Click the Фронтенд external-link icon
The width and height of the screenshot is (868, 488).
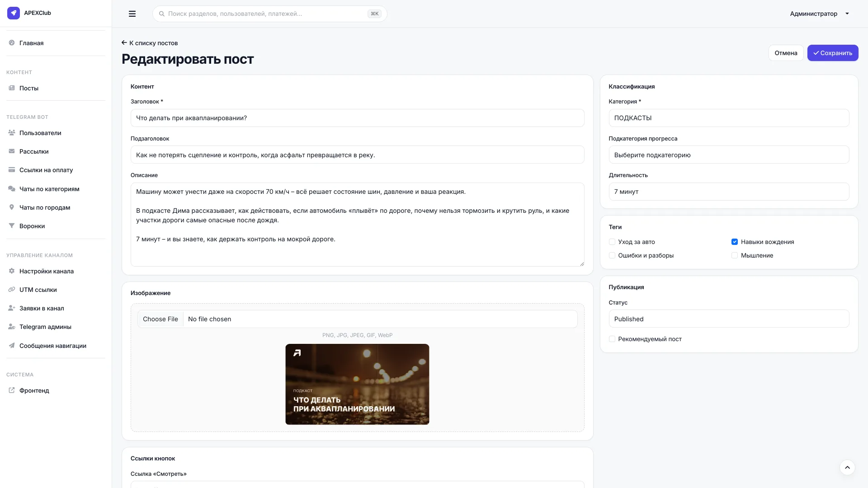(x=12, y=390)
